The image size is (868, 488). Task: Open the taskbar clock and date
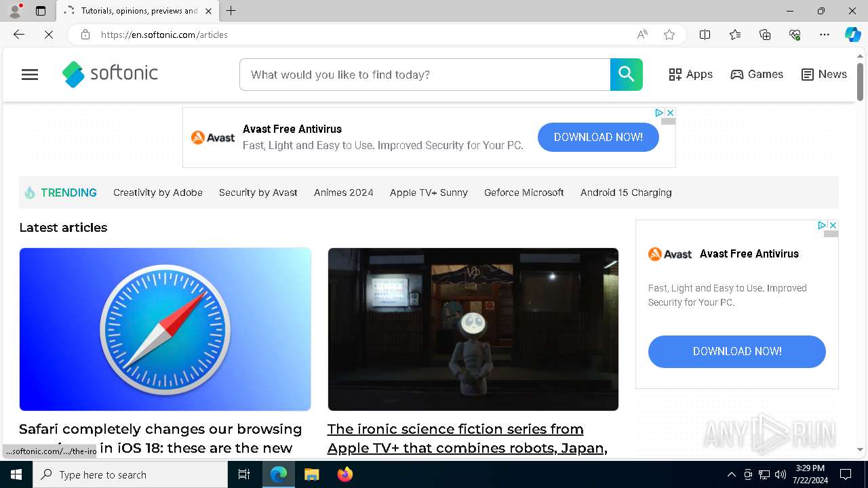point(810,474)
